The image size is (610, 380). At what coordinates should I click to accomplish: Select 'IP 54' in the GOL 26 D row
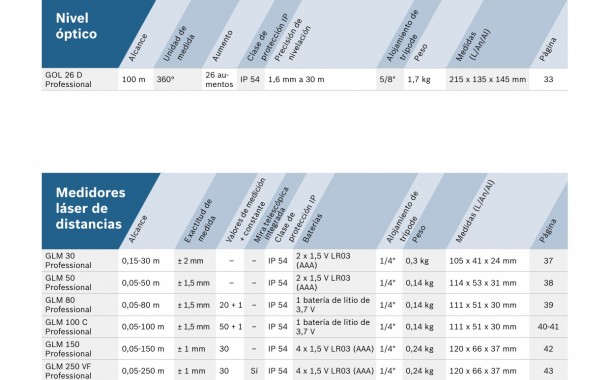click(x=250, y=79)
